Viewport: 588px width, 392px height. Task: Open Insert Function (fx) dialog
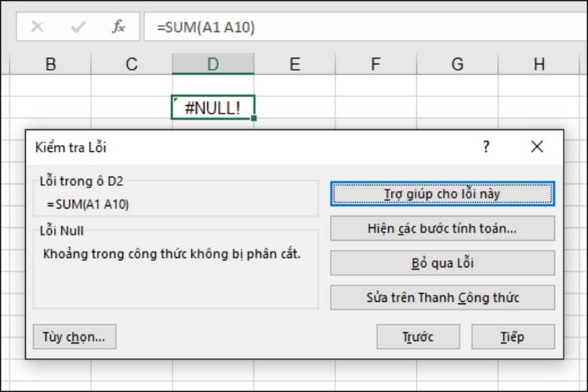coord(118,26)
